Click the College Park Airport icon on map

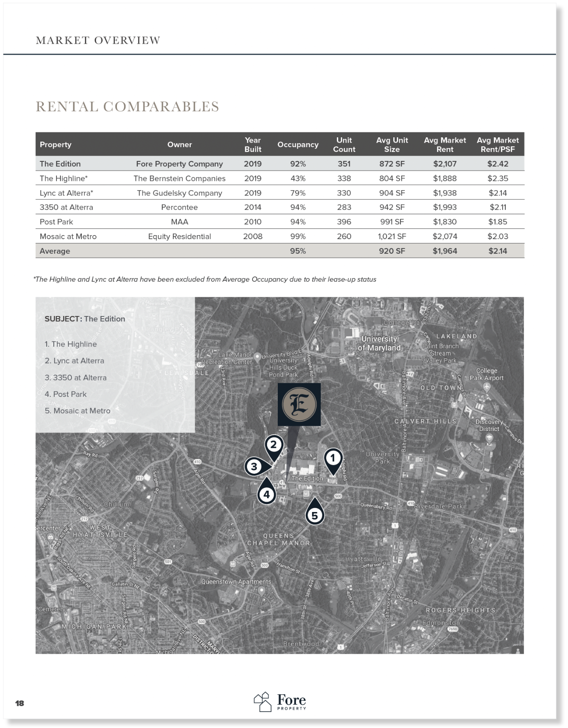(487, 387)
